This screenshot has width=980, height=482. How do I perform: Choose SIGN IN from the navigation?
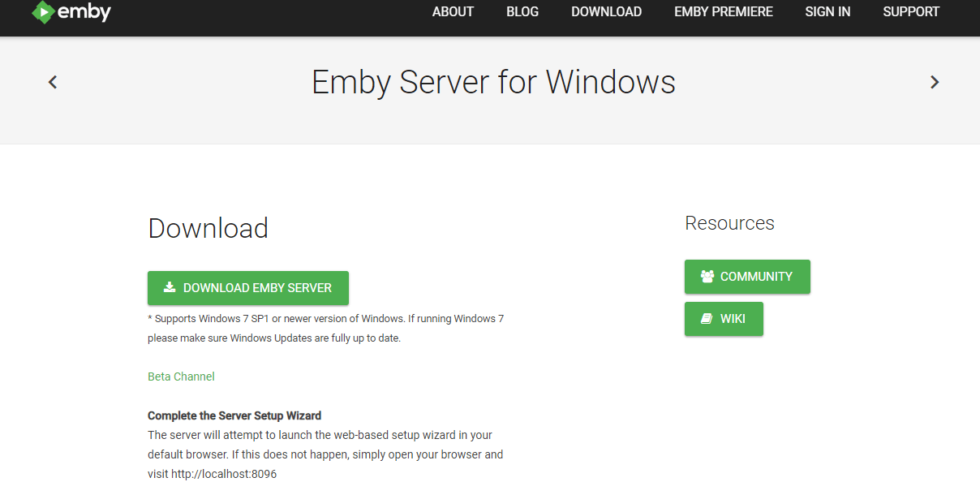(x=827, y=11)
